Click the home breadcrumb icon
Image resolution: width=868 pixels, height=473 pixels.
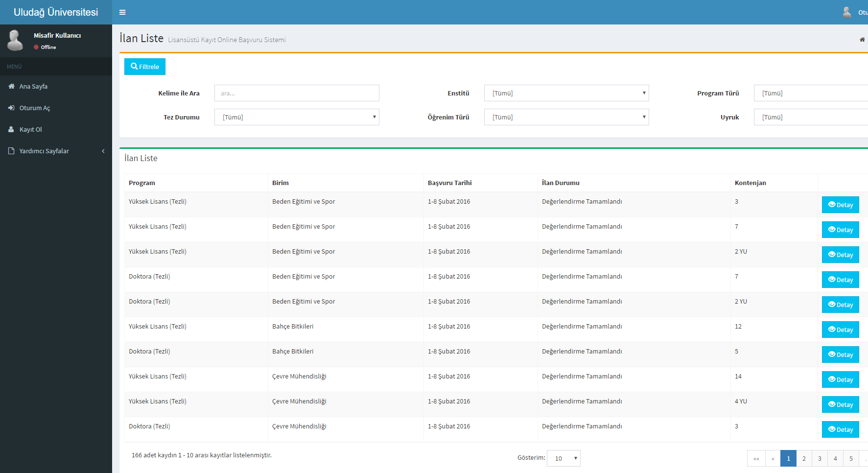click(862, 40)
